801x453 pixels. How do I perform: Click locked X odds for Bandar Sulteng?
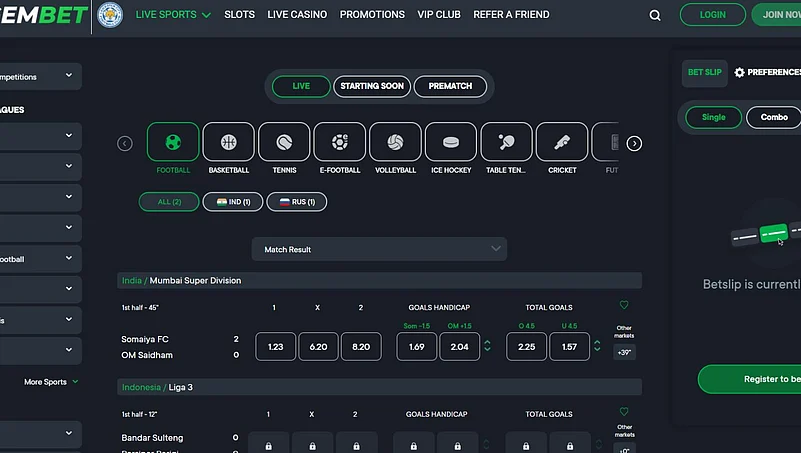(312, 444)
